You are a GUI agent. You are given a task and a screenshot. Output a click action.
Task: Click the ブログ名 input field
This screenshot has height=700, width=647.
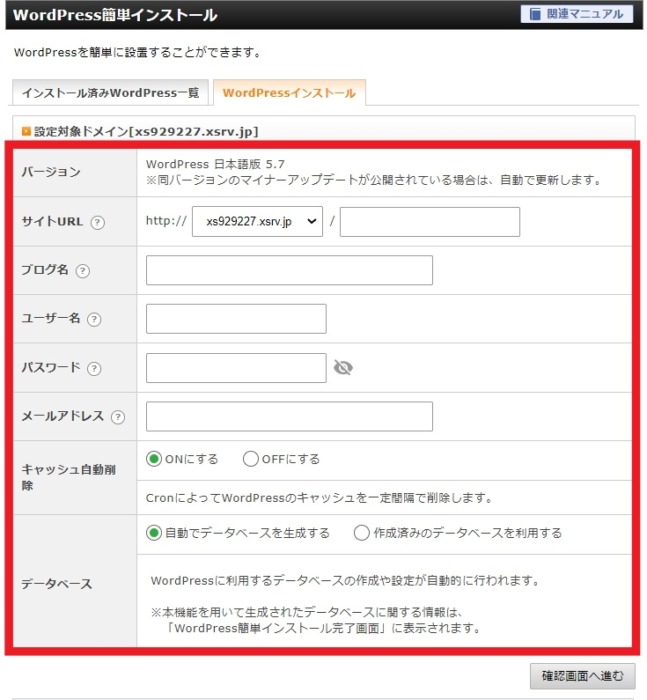pos(289,270)
